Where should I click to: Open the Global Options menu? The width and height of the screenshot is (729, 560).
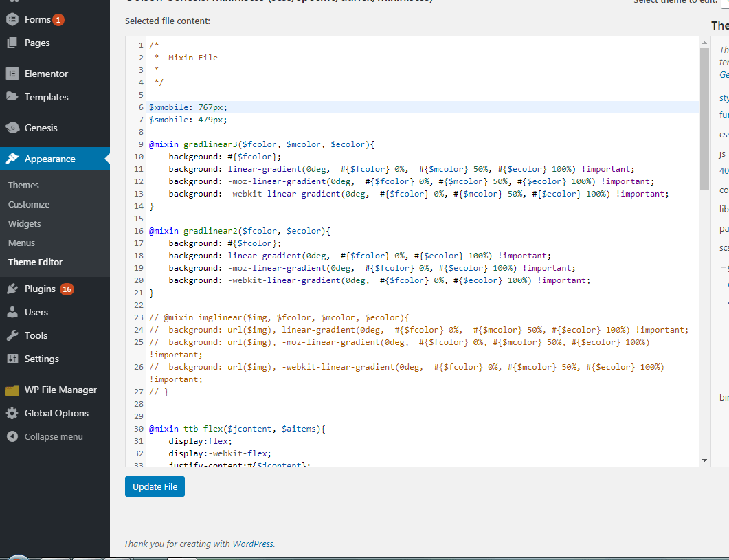[x=55, y=413]
